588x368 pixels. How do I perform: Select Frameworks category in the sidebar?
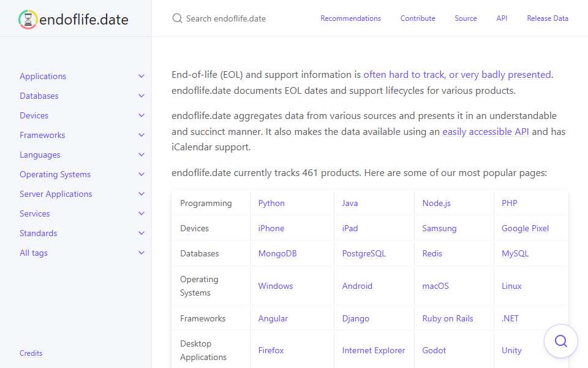(42, 135)
